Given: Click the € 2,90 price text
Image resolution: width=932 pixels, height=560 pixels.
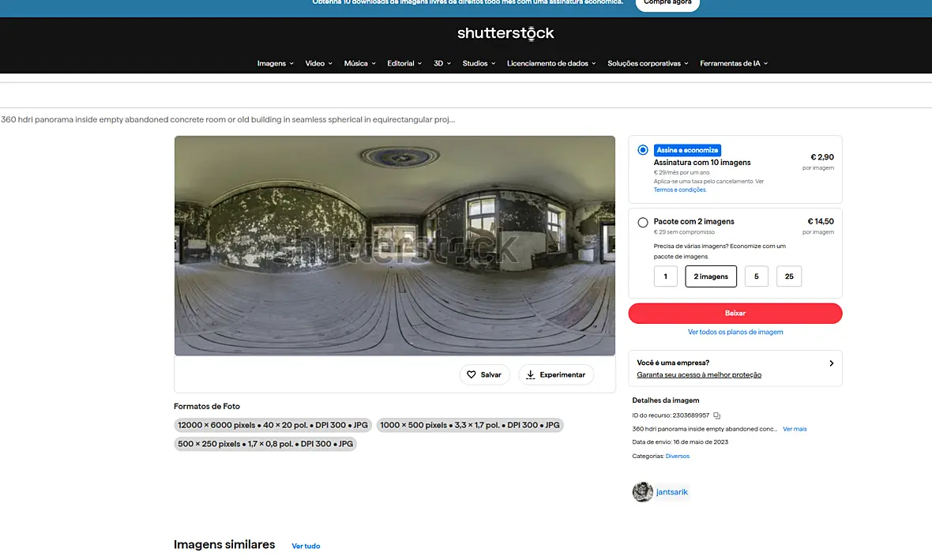Looking at the screenshot, I should tap(822, 157).
